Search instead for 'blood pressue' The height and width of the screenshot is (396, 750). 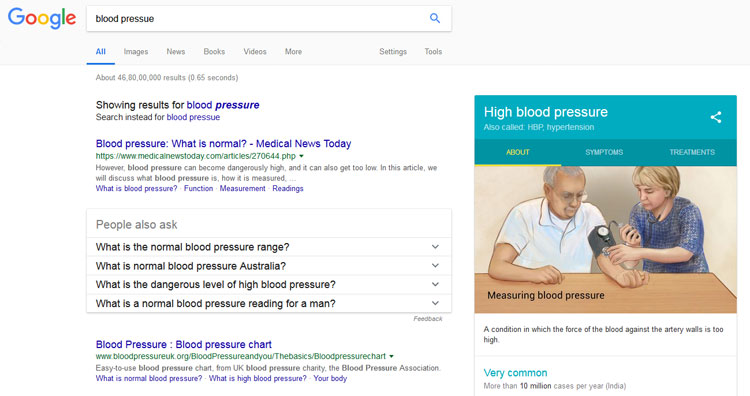click(x=193, y=117)
